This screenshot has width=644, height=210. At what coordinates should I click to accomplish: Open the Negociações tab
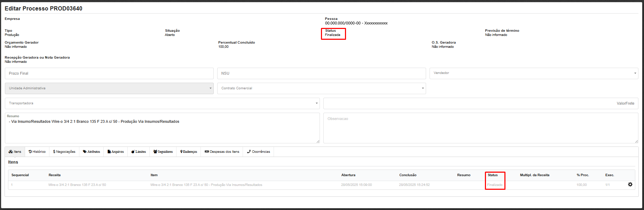(x=64, y=152)
